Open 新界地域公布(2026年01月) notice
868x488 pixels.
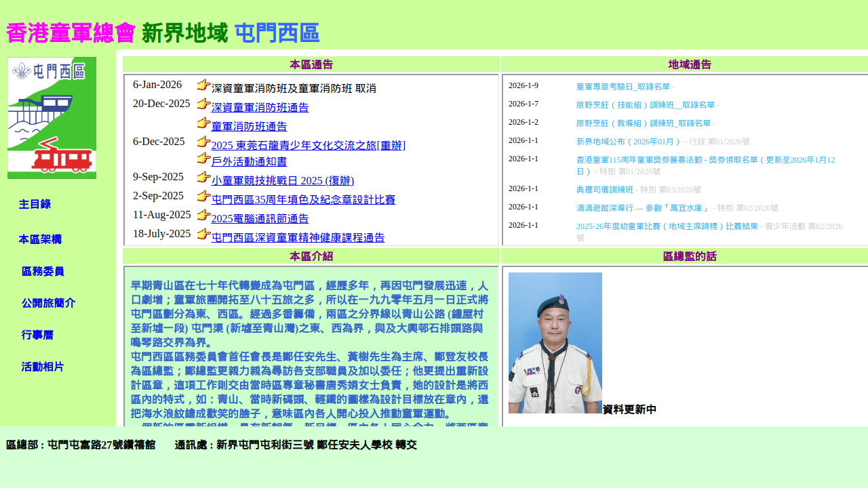[x=629, y=142]
